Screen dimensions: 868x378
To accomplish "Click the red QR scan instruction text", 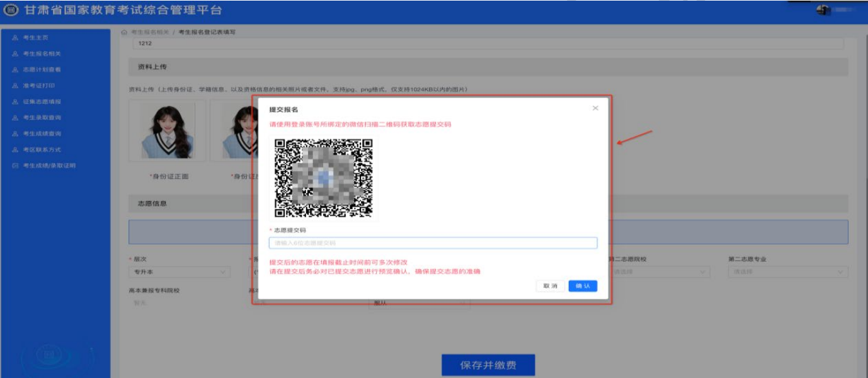I will point(360,125).
